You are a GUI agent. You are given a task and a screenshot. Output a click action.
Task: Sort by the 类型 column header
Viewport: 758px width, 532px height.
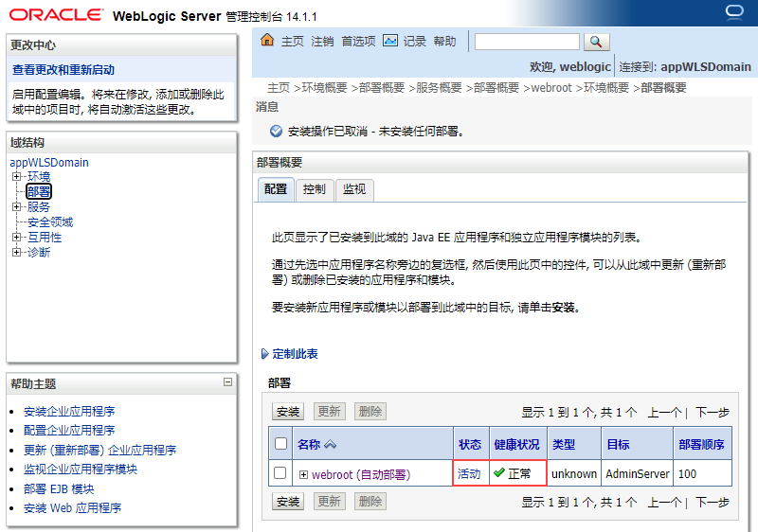[564, 444]
